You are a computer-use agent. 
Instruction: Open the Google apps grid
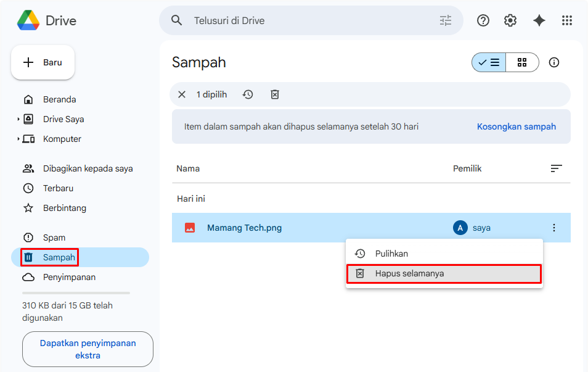(566, 20)
